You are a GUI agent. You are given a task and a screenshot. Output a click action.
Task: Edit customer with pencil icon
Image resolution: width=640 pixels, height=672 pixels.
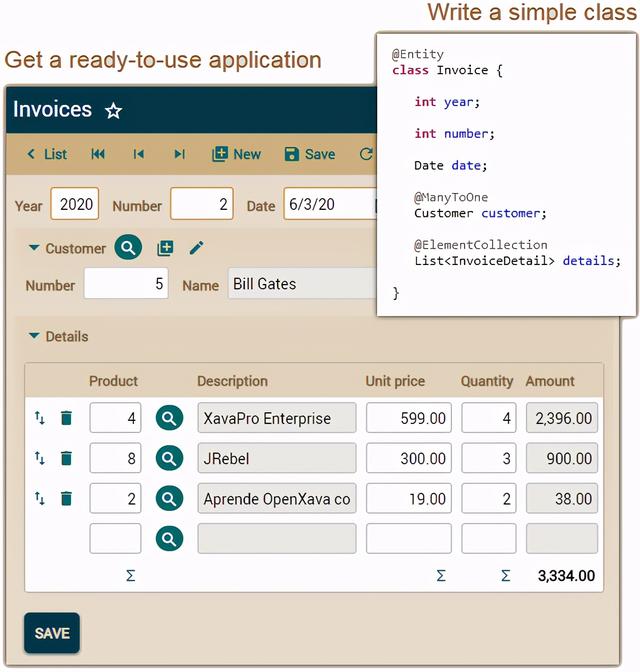click(197, 248)
